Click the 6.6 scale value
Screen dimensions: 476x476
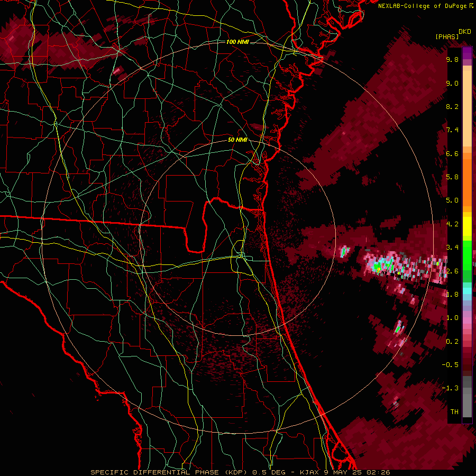(452, 153)
